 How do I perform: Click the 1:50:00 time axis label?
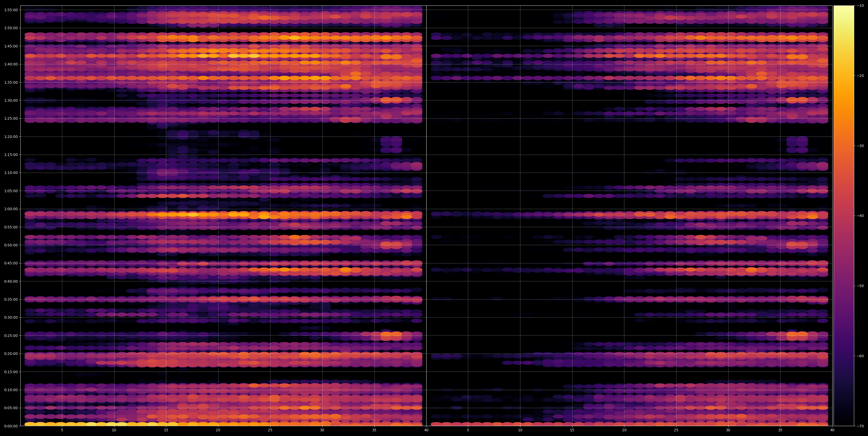11,28
